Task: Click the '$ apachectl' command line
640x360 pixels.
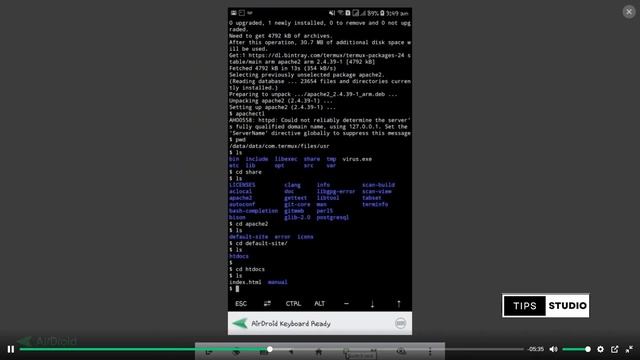Action: pyautogui.click(x=247, y=114)
